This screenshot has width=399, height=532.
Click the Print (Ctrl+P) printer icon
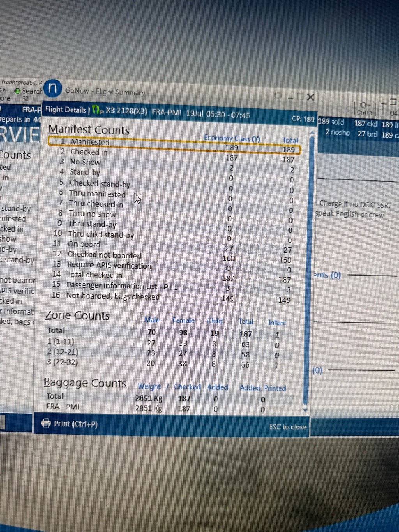tap(46, 423)
